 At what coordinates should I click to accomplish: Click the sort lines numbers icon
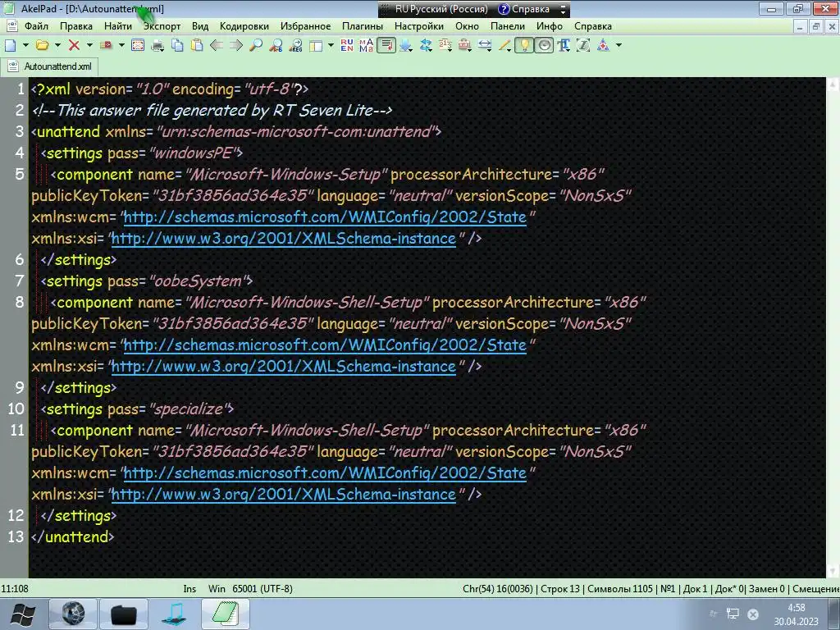(x=445, y=46)
